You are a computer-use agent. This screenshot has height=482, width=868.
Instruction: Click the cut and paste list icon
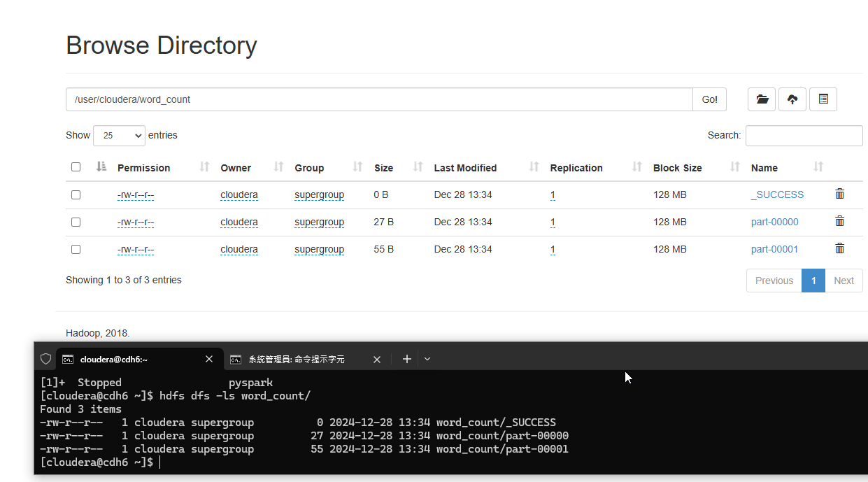[823, 99]
